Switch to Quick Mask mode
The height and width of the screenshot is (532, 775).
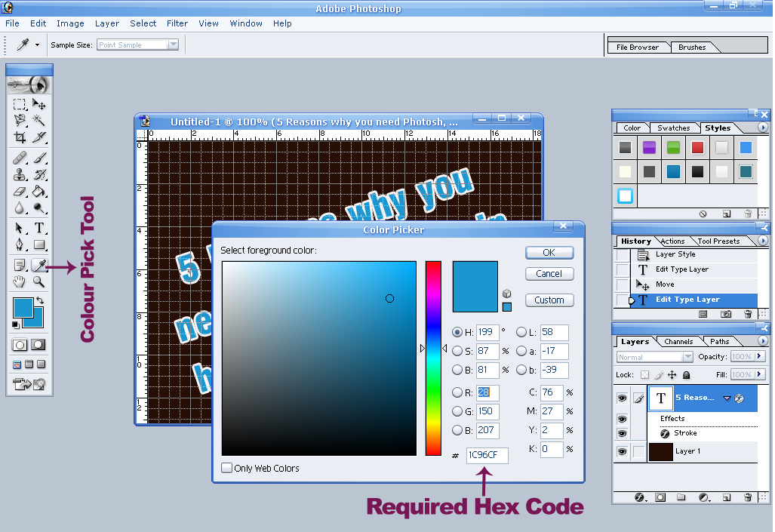tap(38, 345)
